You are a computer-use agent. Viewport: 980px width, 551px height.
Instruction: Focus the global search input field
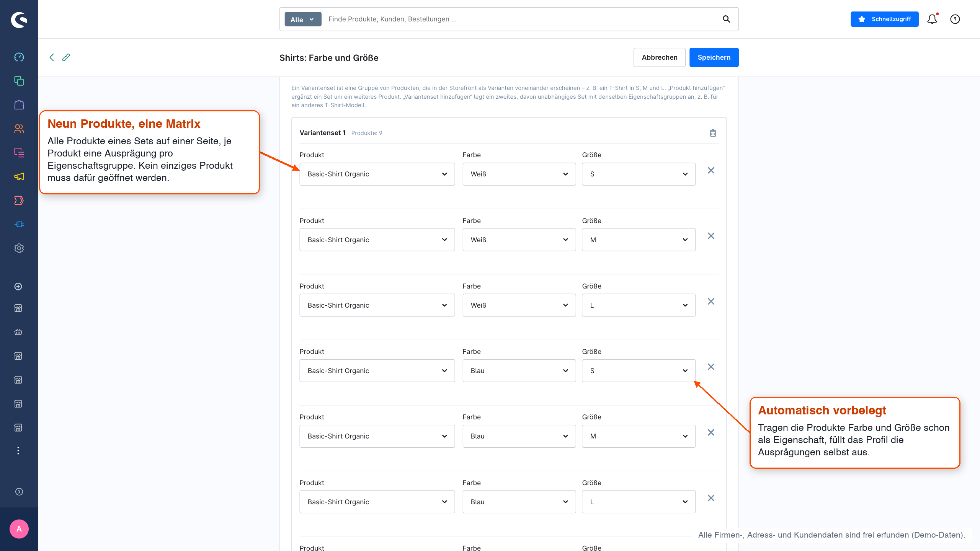(x=523, y=19)
